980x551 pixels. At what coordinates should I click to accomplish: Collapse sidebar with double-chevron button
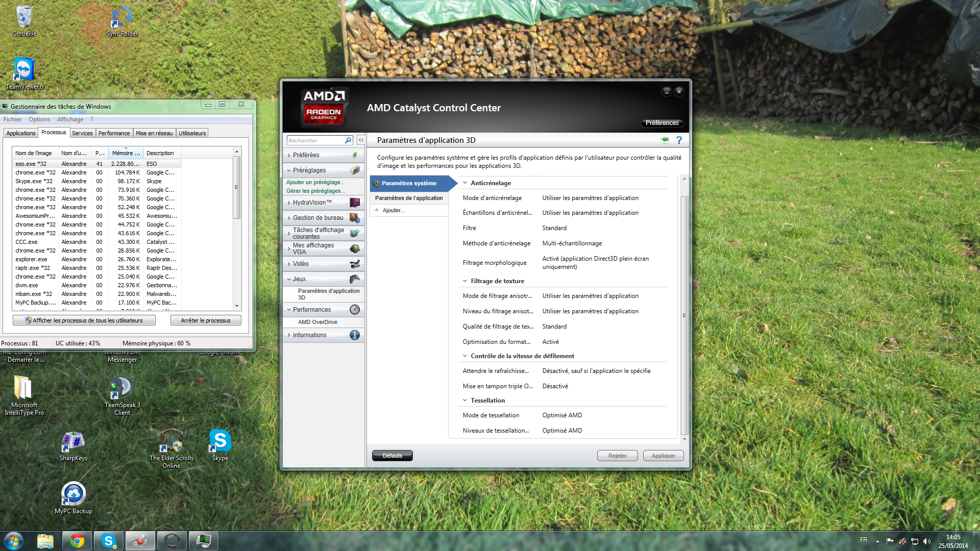click(x=361, y=140)
